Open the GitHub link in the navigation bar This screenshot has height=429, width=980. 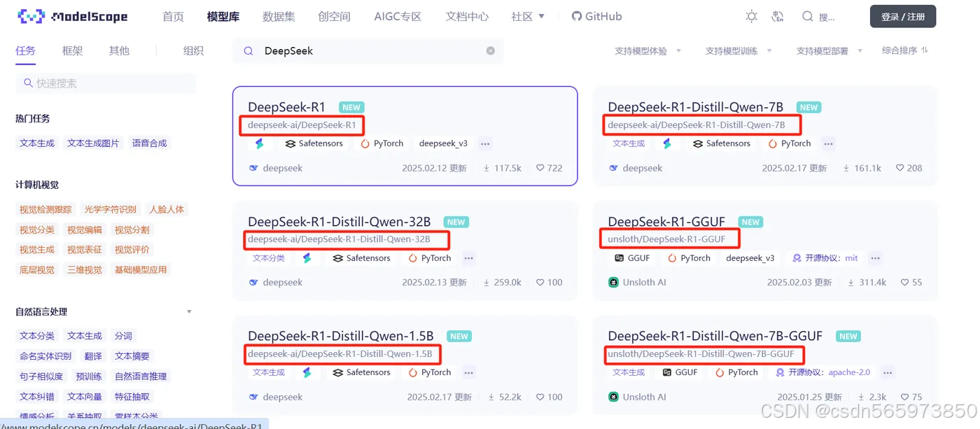pyautogui.click(x=596, y=16)
